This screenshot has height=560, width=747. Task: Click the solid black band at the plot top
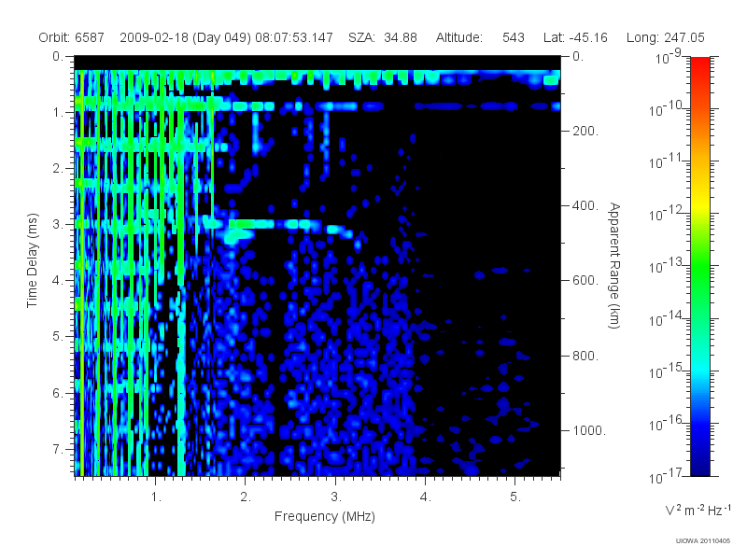pyautogui.click(x=317, y=63)
